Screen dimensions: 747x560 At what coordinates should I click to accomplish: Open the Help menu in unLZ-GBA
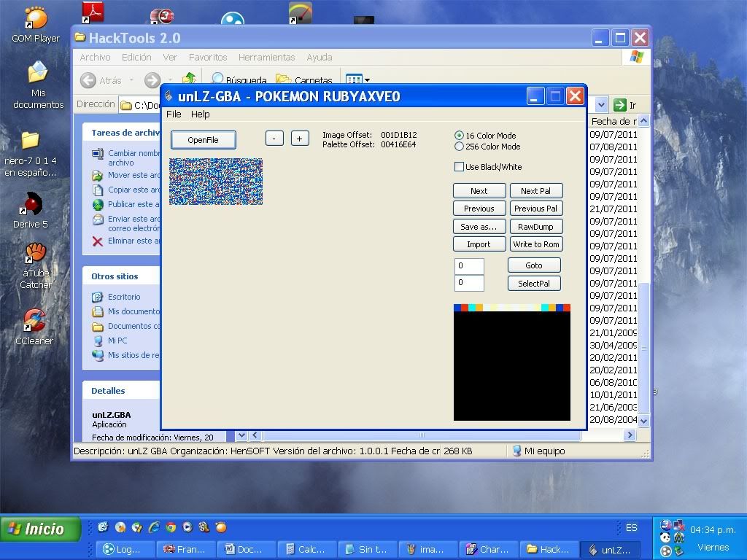(x=200, y=114)
